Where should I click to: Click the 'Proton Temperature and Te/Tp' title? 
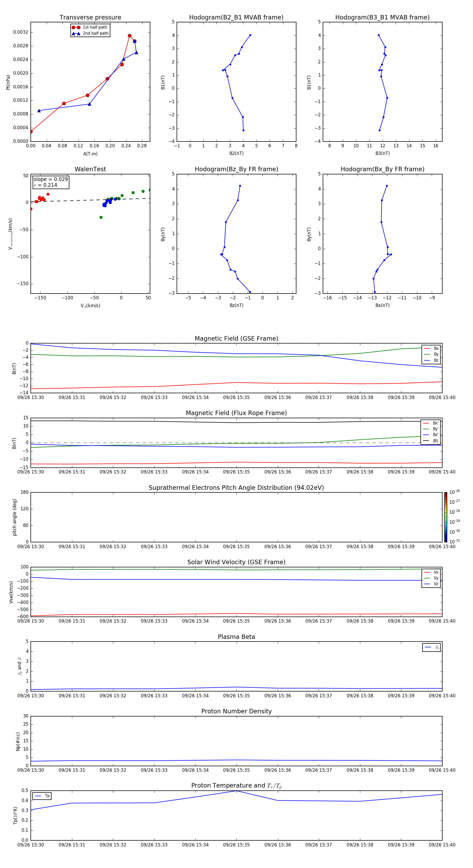point(236,786)
